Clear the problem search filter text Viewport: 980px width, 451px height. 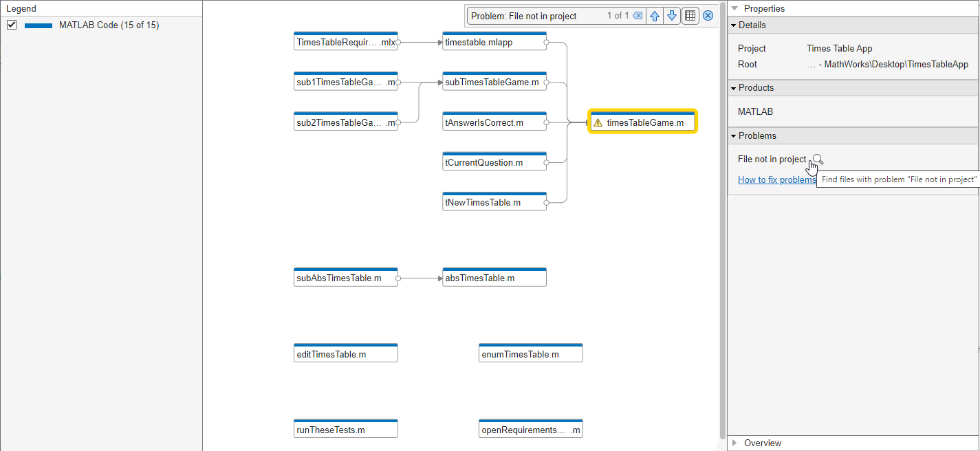pyautogui.click(x=638, y=16)
